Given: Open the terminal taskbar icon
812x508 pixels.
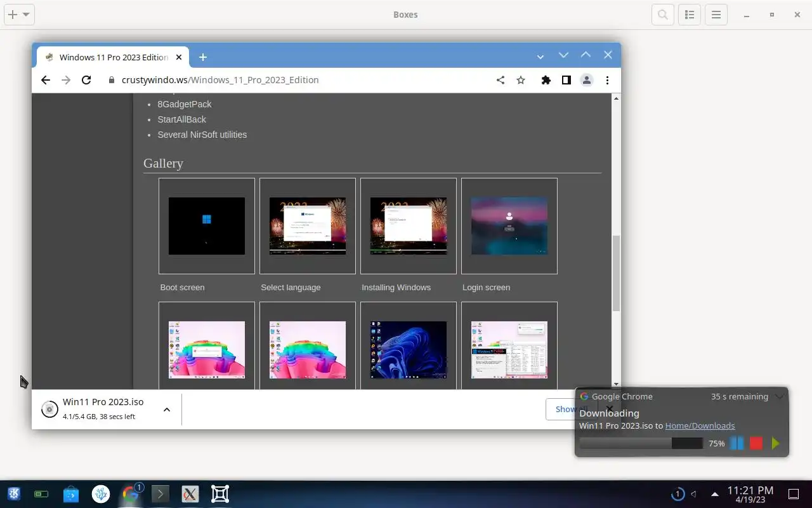Looking at the screenshot, I should tap(160, 493).
